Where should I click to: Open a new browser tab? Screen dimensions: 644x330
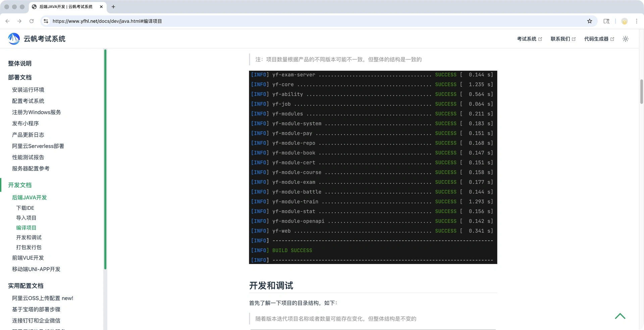point(113,7)
